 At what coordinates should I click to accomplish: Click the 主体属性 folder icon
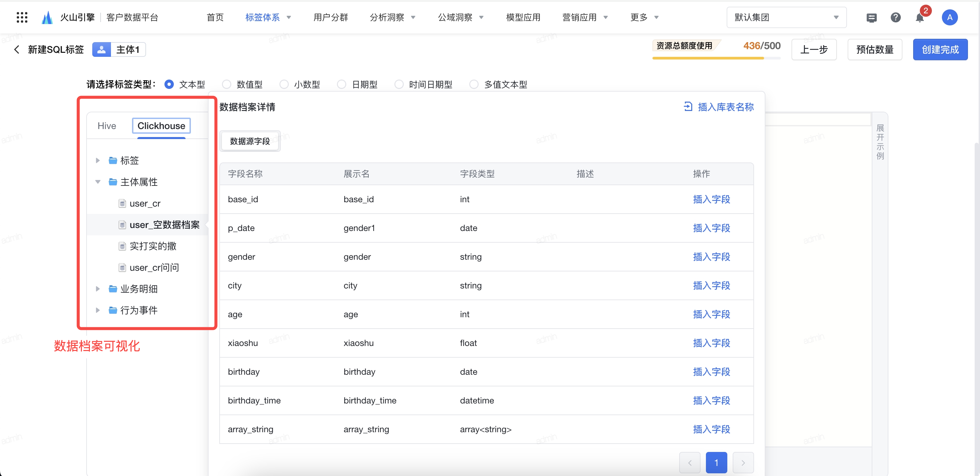point(113,182)
